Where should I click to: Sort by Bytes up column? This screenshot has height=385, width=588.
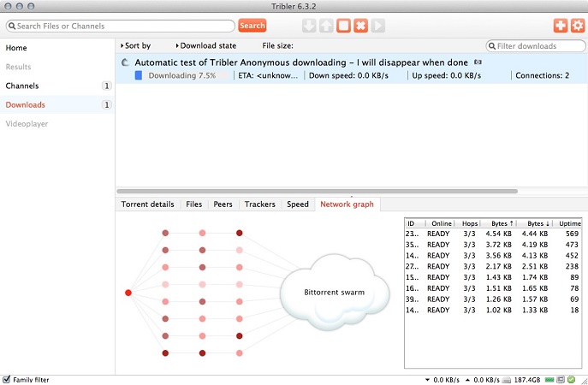coord(499,223)
